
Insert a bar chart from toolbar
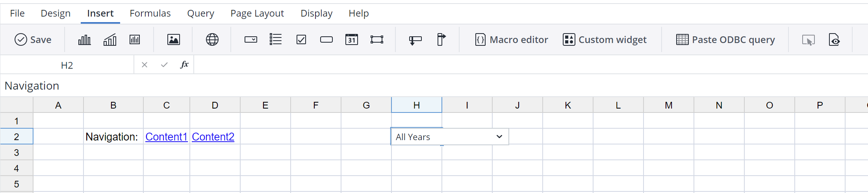point(84,40)
